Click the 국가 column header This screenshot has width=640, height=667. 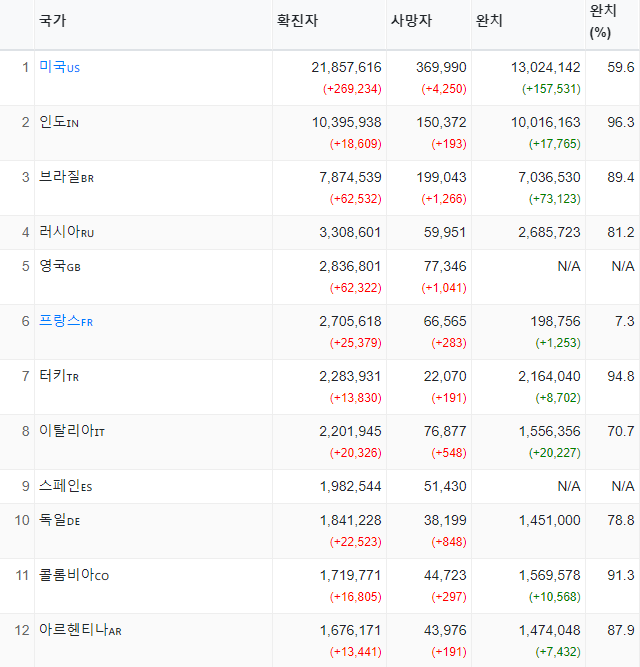(x=53, y=20)
